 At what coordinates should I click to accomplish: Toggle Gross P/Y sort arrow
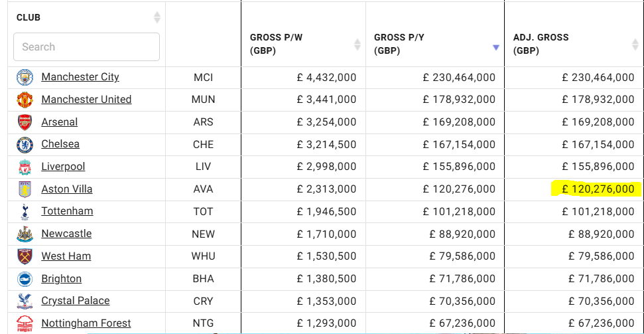coord(495,47)
